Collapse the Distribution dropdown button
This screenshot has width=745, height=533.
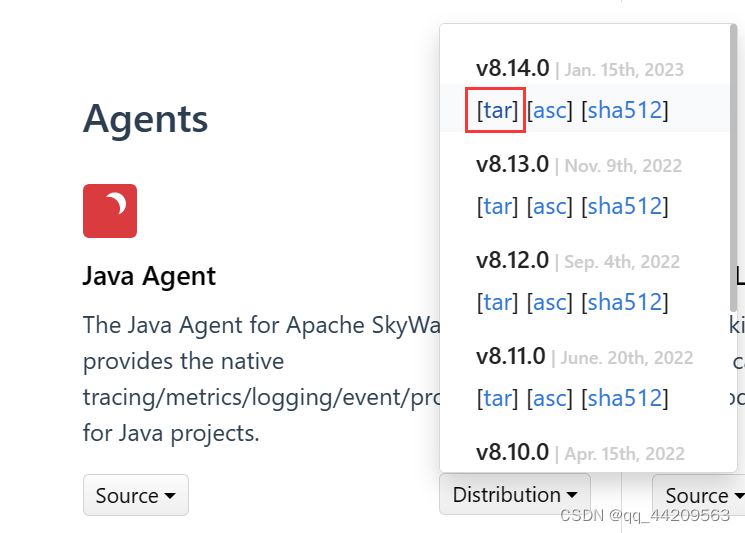pyautogui.click(x=514, y=494)
